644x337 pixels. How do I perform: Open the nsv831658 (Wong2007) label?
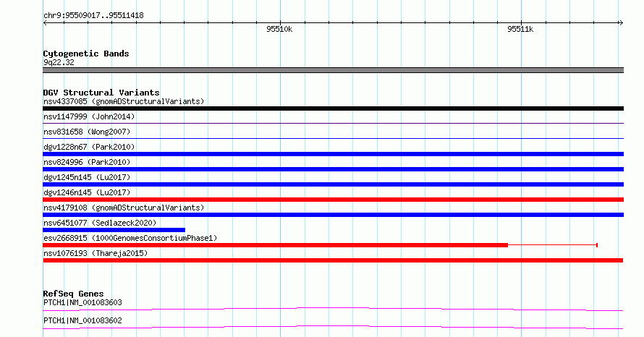(x=87, y=132)
